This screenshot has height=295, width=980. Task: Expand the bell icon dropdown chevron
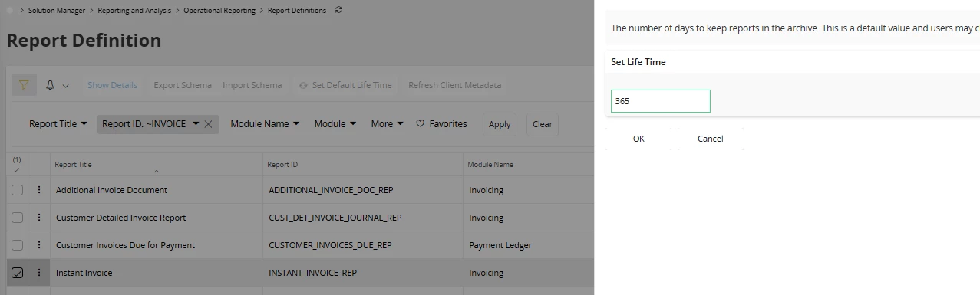[x=65, y=86]
